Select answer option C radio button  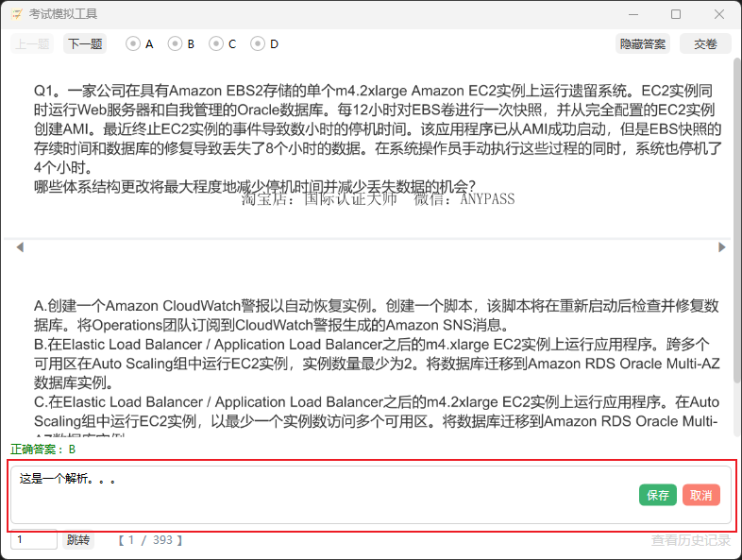pos(216,44)
